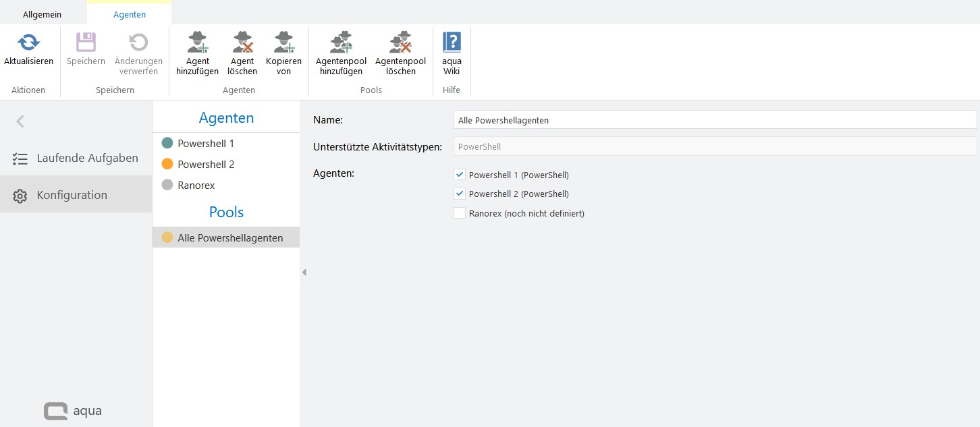Open the aqua Wiki help icon
Screen dimensions: 980x427
pos(452,42)
